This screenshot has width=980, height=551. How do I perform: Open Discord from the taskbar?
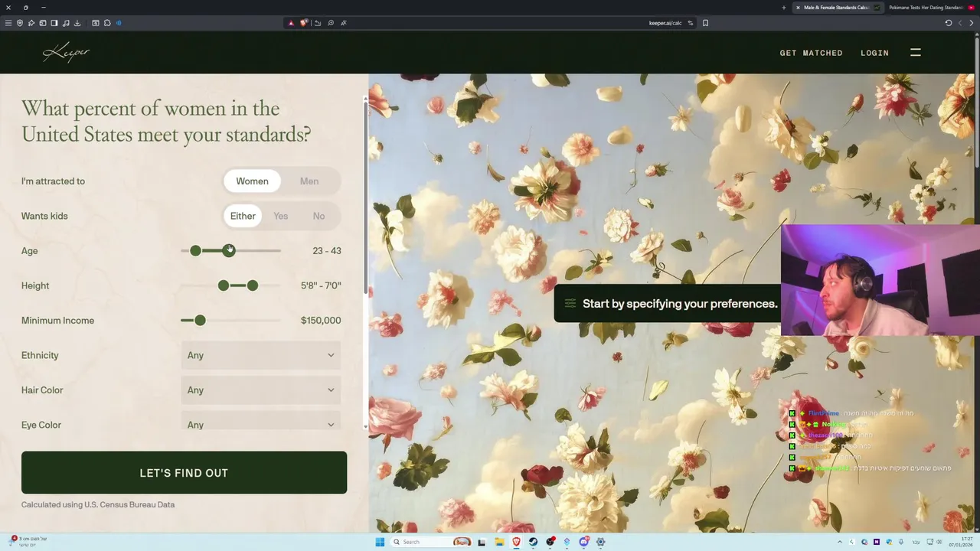(584, 542)
